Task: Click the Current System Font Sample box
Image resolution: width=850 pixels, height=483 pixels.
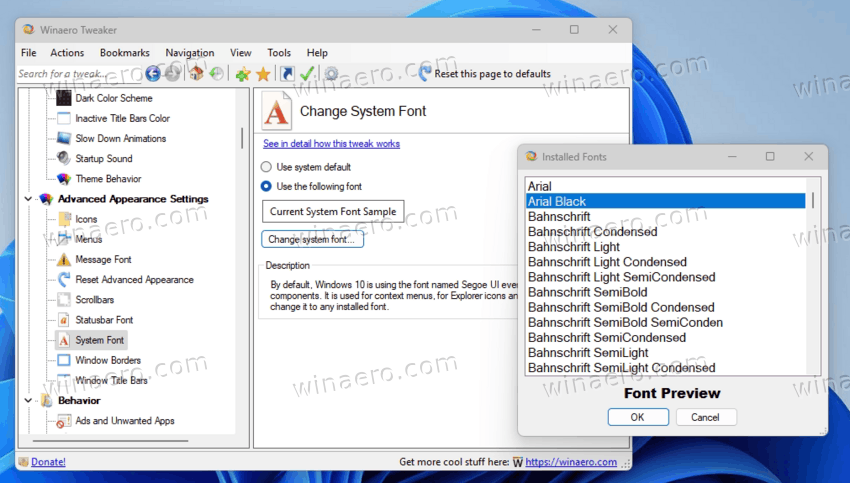Action: coord(333,211)
